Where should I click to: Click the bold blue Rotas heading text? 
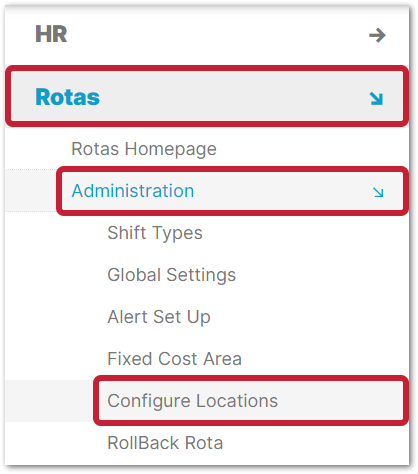(x=67, y=97)
